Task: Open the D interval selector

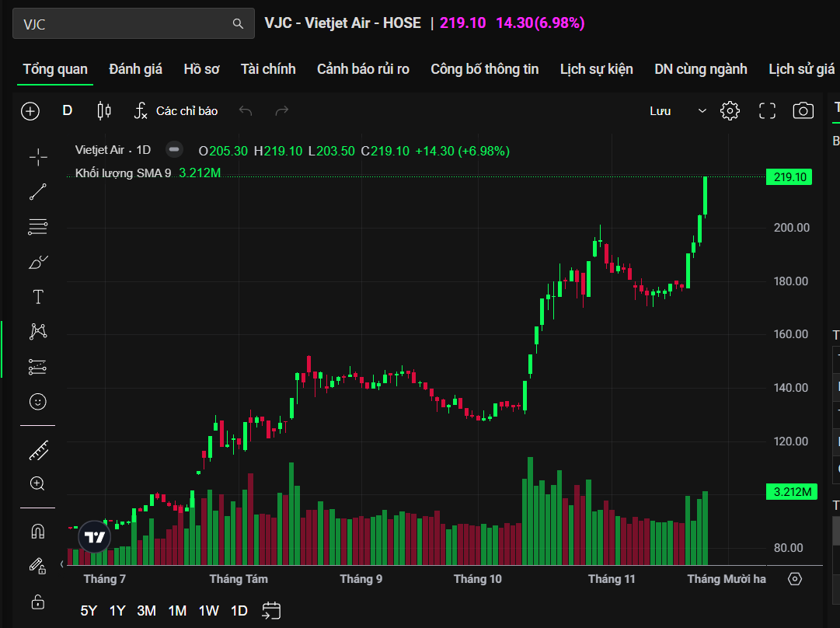Action: pos(68,111)
